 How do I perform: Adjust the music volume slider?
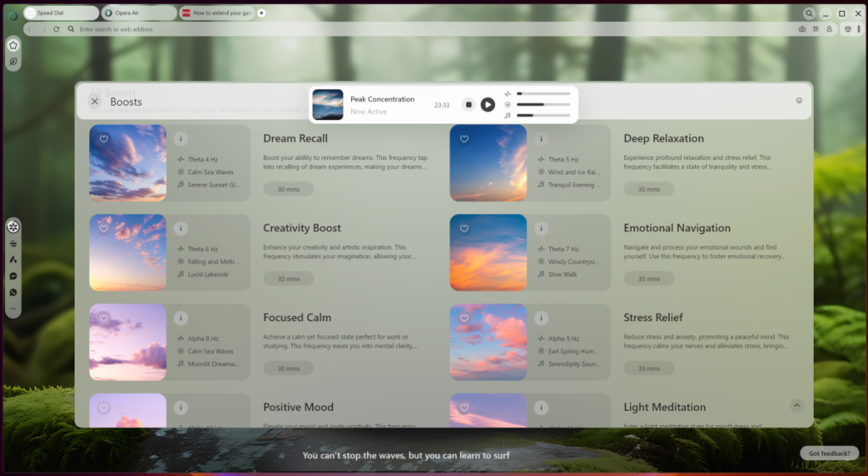pyautogui.click(x=543, y=115)
